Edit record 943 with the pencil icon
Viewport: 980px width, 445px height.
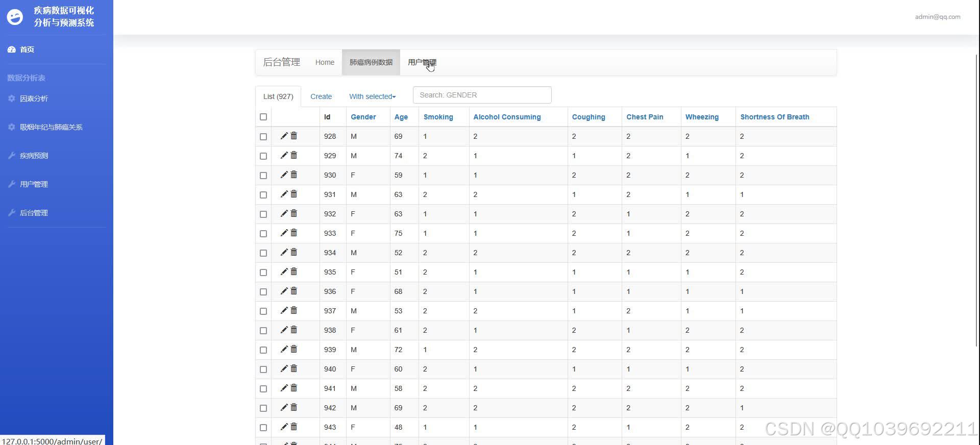click(284, 427)
